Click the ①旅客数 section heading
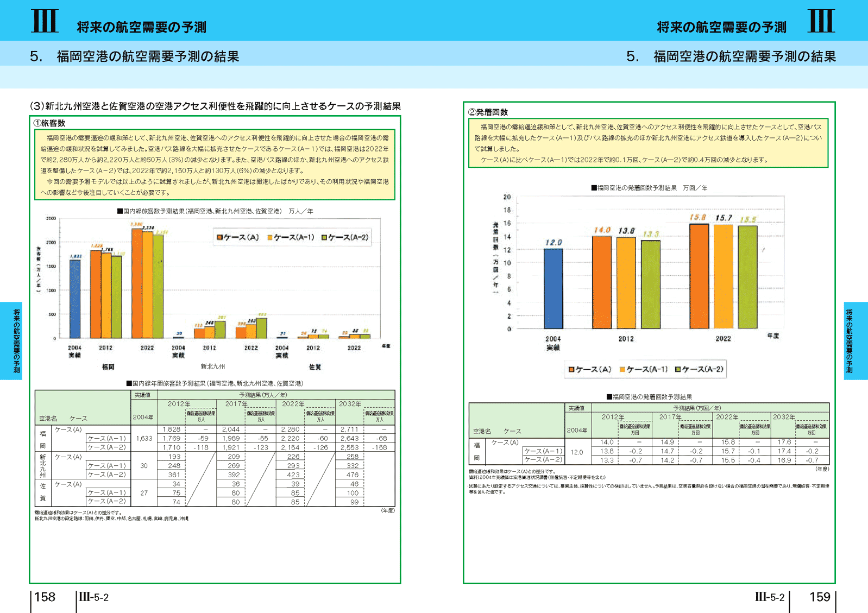 [49, 123]
